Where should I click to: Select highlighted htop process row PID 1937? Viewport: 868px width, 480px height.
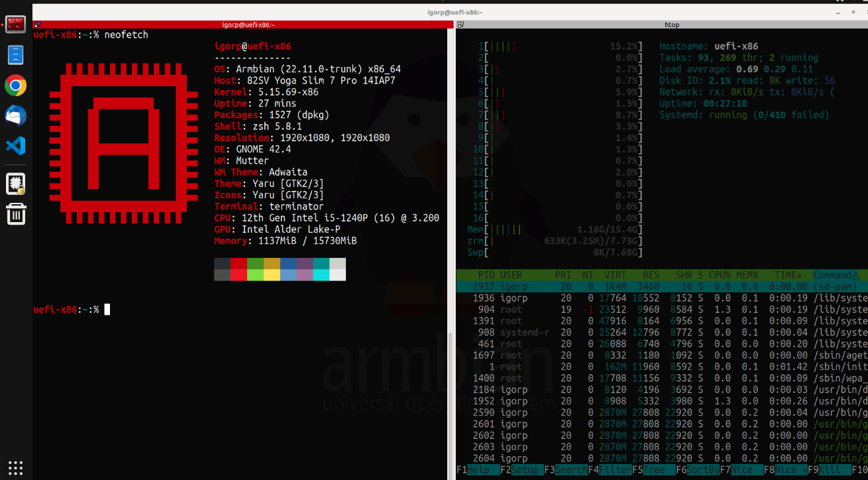tap(662, 286)
